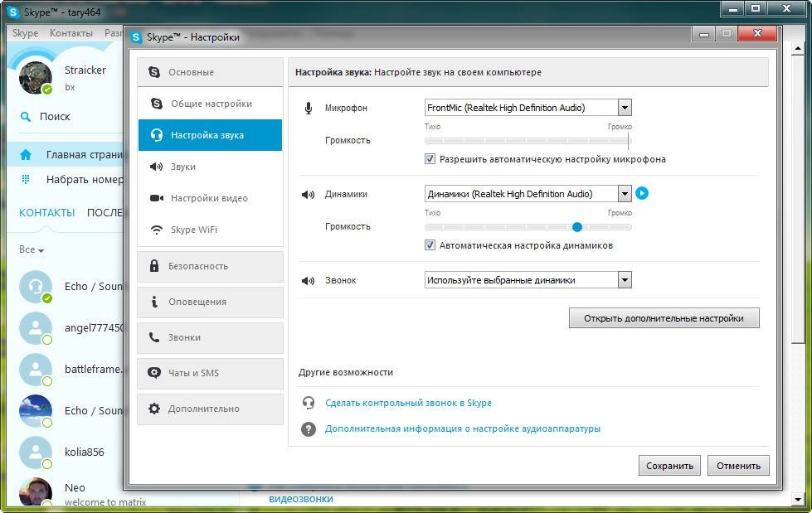The width and height of the screenshot is (812, 513).
Task: Open the Все contacts filter dropdown
Action: coord(32,249)
